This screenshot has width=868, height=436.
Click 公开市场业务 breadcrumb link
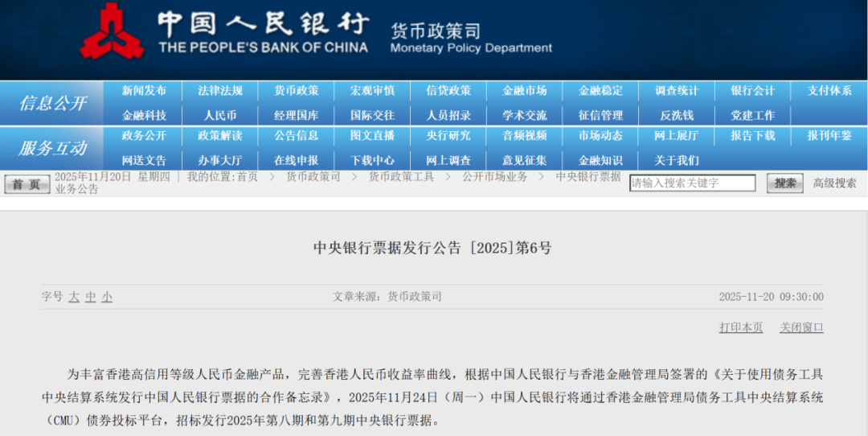coord(494,177)
